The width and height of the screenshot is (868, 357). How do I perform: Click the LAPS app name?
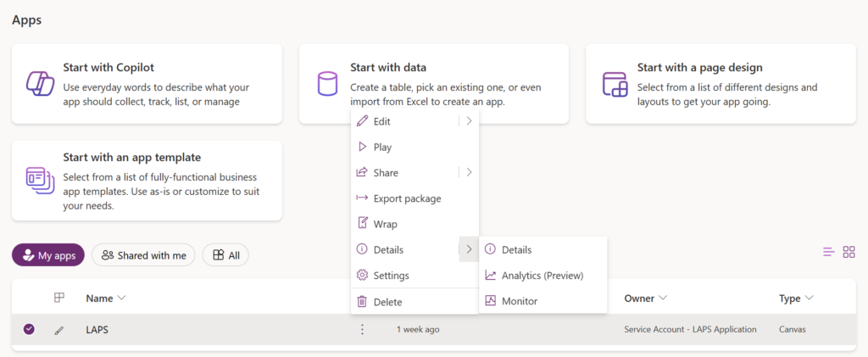click(x=97, y=329)
